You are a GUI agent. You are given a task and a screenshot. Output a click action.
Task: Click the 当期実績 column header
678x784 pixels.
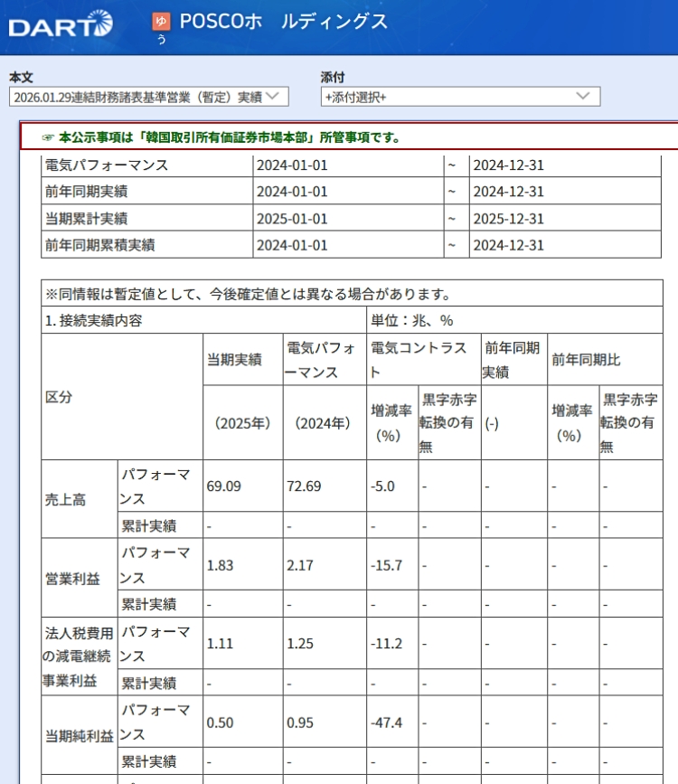point(234,359)
